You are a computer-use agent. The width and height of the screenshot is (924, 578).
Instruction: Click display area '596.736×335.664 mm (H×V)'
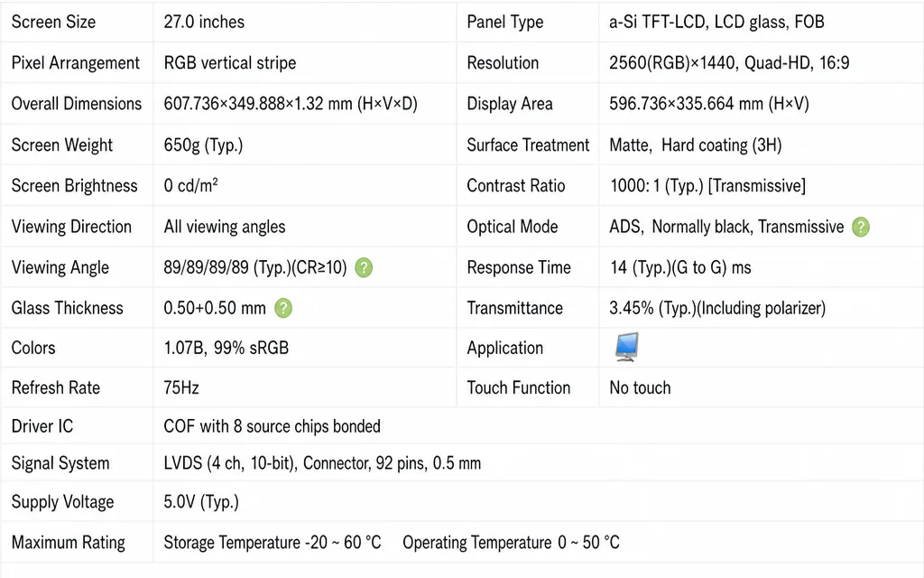click(x=709, y=104)
